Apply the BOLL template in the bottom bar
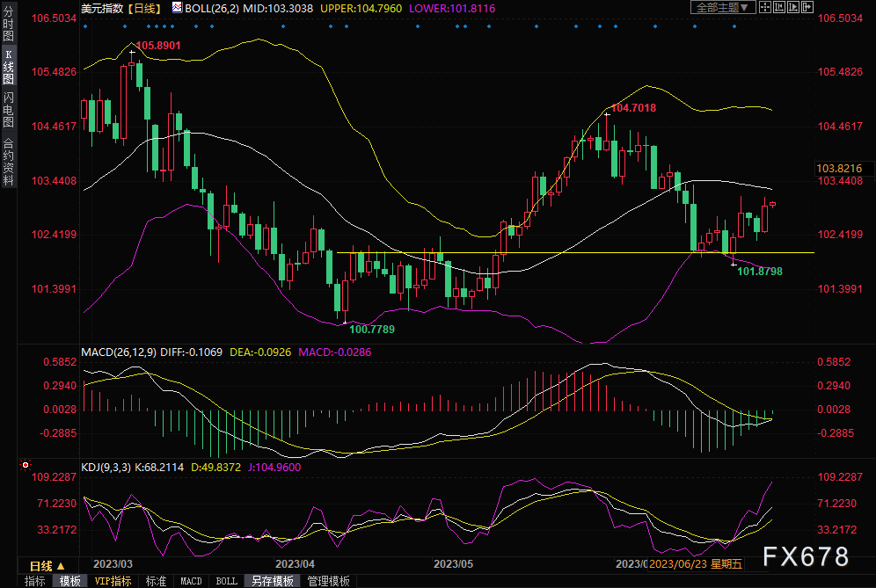The image size is (876, 588). (226, 581)
